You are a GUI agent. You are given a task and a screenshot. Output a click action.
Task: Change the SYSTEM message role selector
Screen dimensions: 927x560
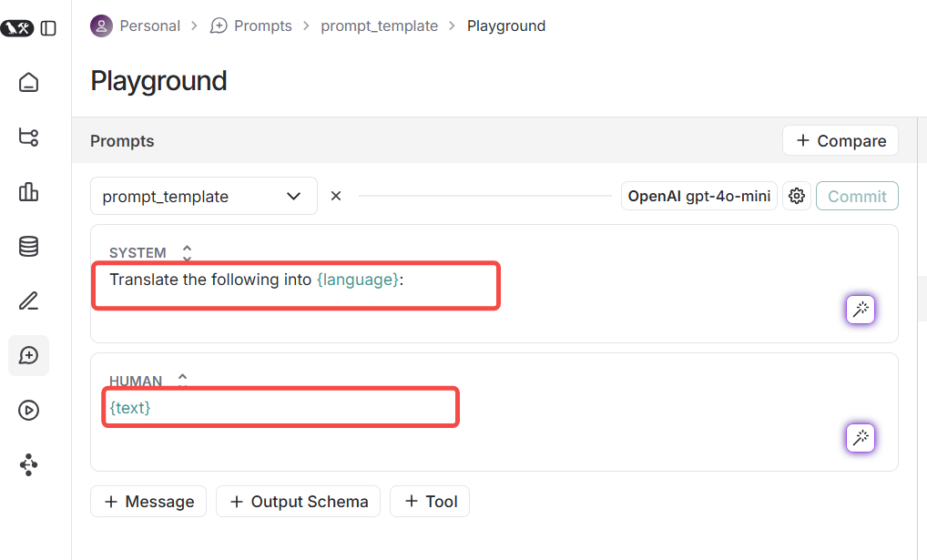point(187,252)
